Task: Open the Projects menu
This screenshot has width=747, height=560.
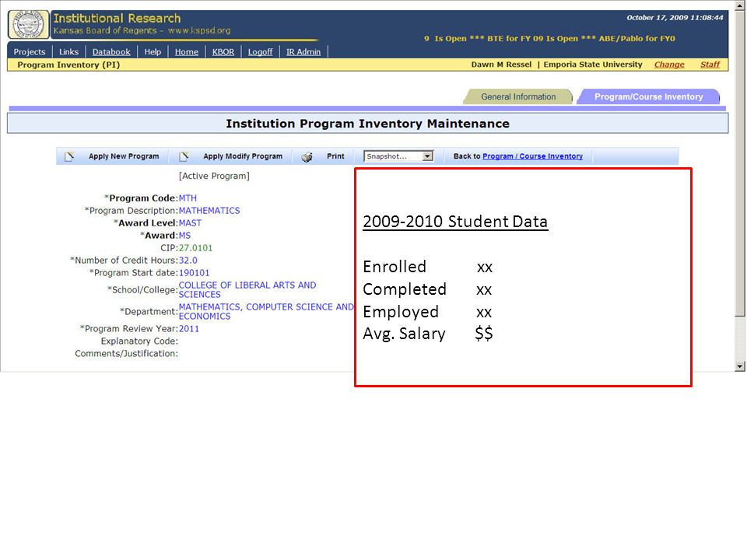Action: [30, 52]
